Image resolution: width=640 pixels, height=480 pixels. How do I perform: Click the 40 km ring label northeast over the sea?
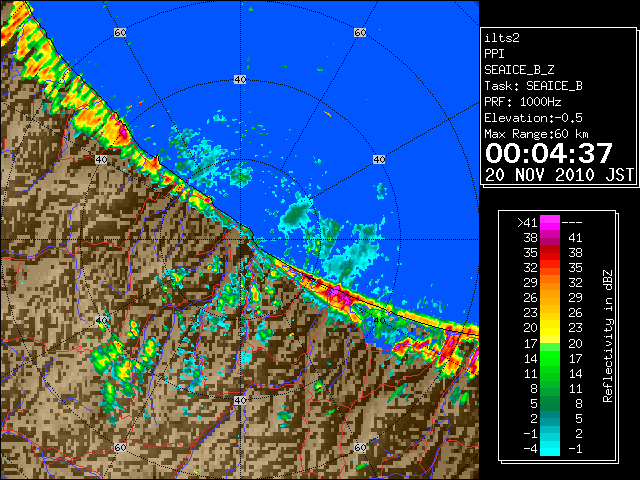379,159
